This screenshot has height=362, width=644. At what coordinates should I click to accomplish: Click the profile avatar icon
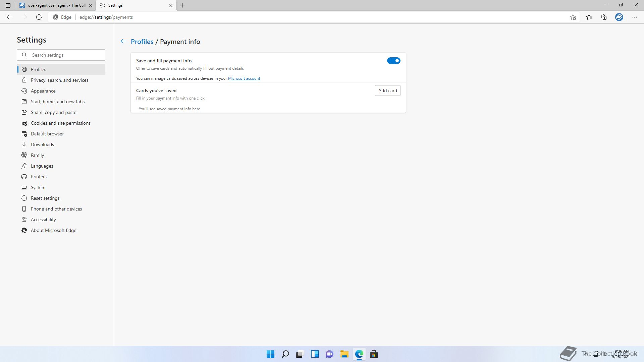click(x=619, y=17)
